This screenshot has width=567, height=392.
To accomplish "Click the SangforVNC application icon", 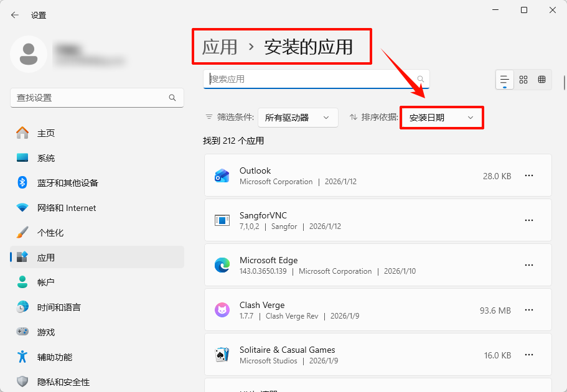I will pos(222,220).
